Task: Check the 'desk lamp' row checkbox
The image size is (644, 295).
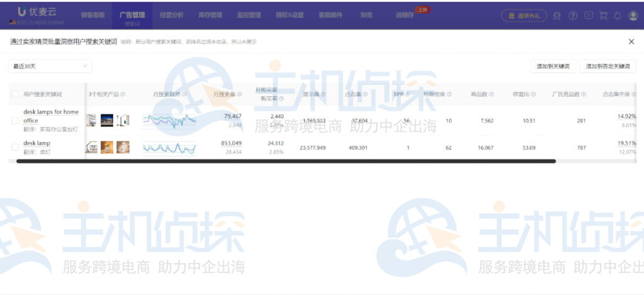Action: (x=15, y=147)
